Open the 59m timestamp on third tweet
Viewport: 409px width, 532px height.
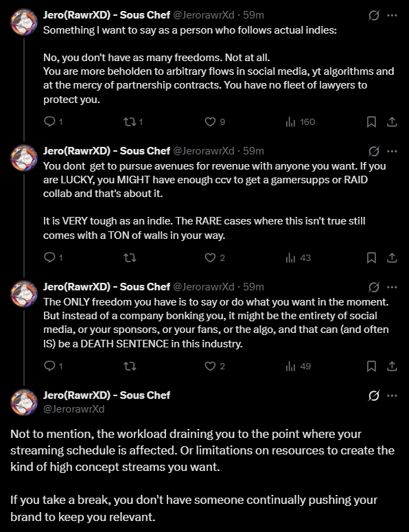253,287
